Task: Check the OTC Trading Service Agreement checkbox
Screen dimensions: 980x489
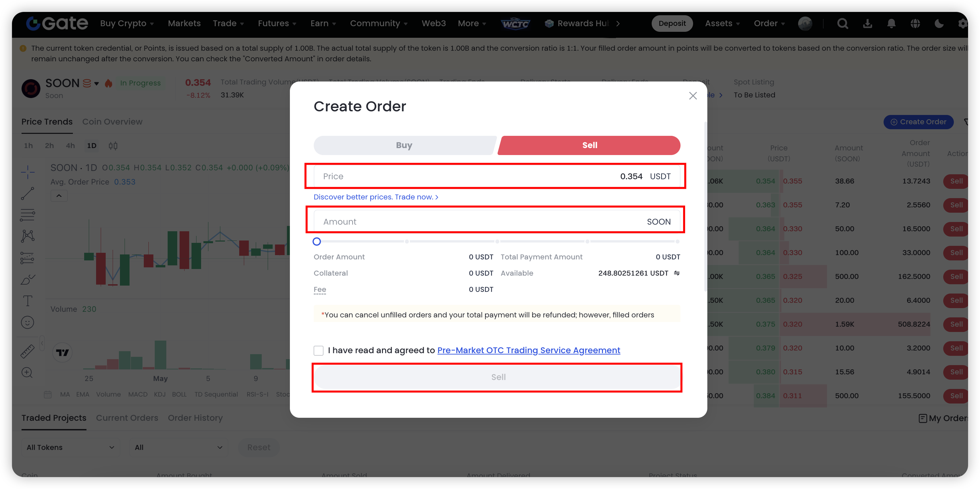Action: pyautogui.click(x=318, y=351)
